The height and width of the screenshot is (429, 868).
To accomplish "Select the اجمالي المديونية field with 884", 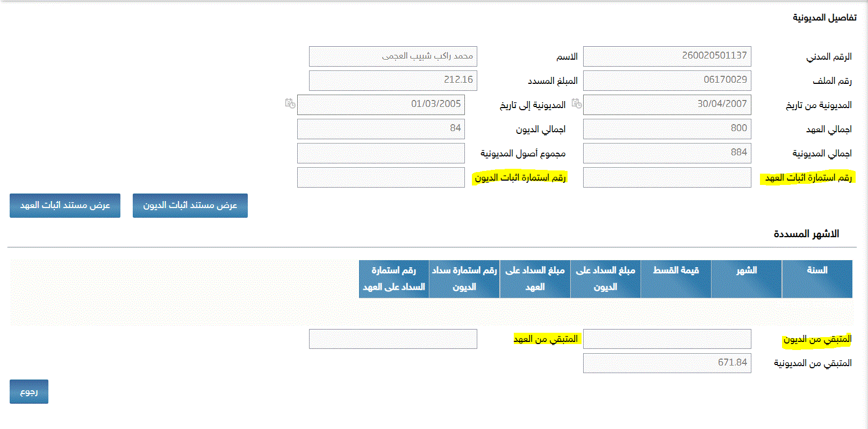I will (667, 153).
